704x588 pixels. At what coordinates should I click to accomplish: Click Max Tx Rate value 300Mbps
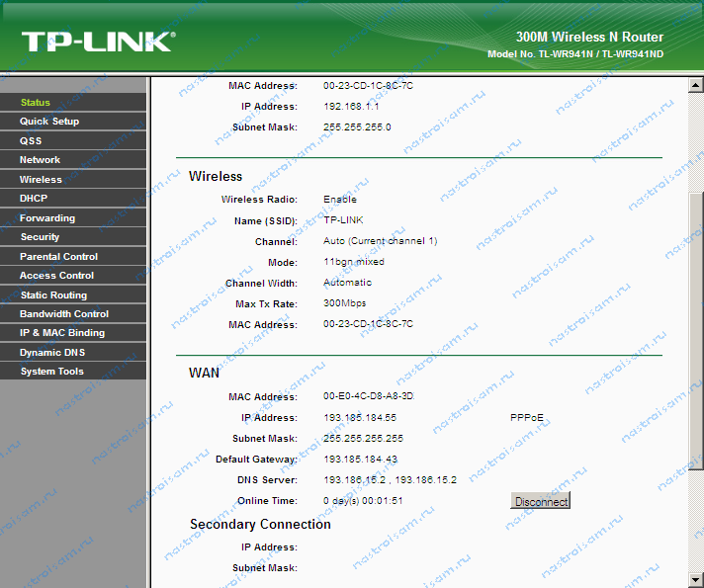(x=344, y=303)
